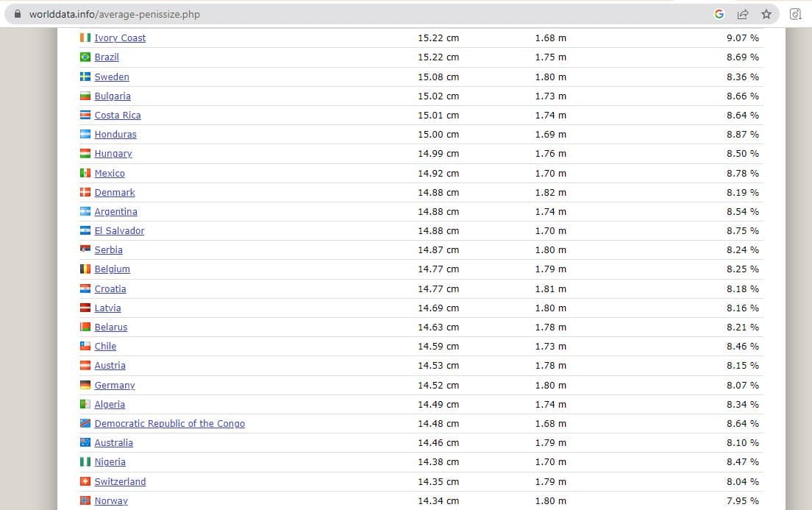Open the Serbia link
Screen dimensions: 812x510
tap(109, 249)
